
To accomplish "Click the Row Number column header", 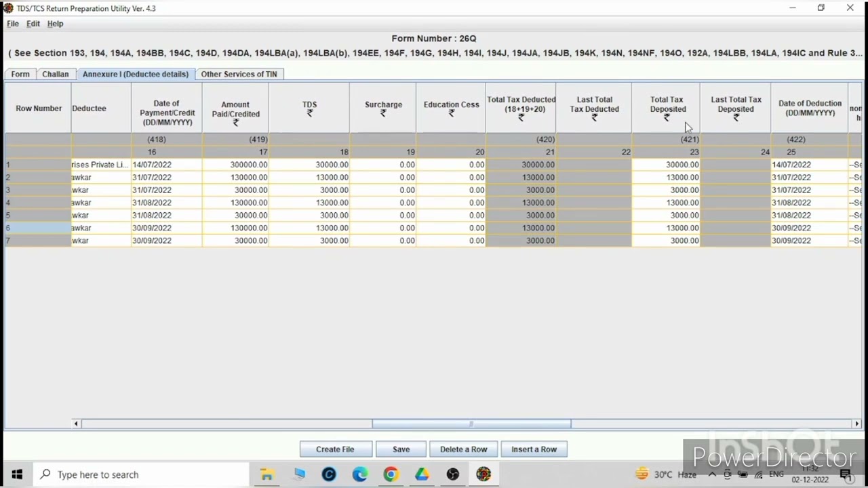I will [x=39, y=108].
